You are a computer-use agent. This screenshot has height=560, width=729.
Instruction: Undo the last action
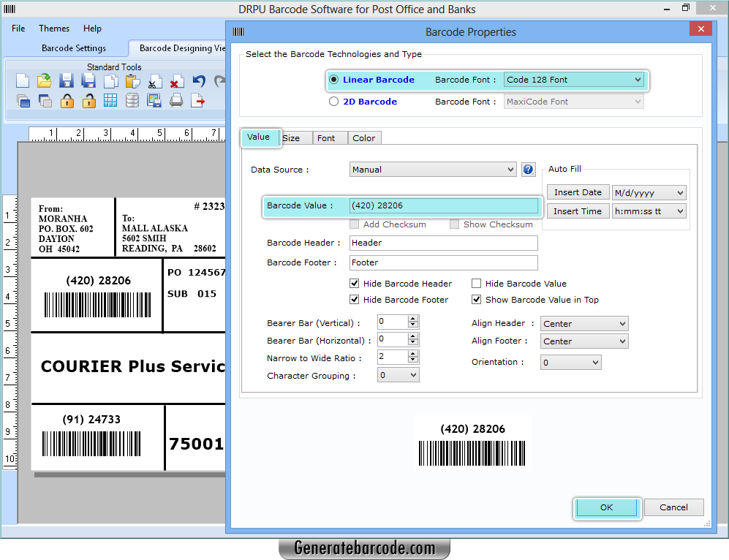198,80
